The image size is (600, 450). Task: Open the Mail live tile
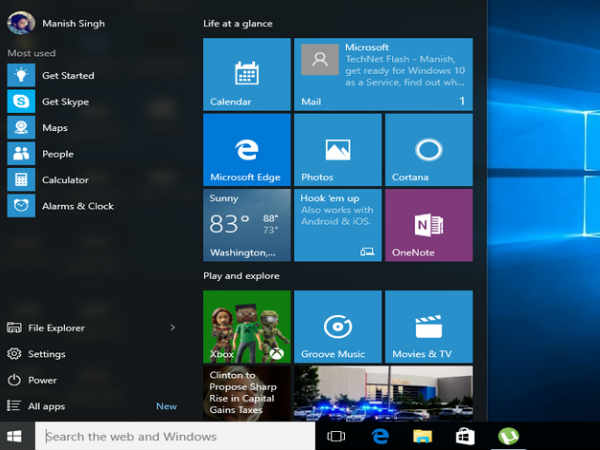[382, 75]
